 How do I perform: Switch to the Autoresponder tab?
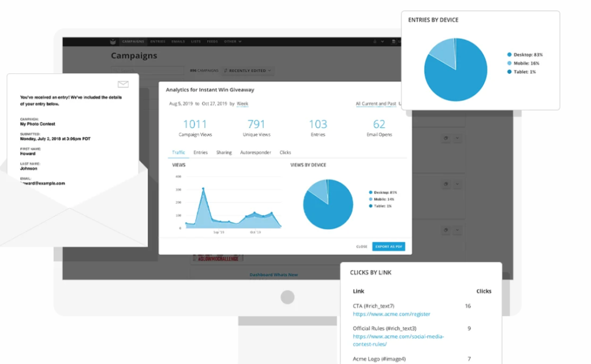[256, 152]
